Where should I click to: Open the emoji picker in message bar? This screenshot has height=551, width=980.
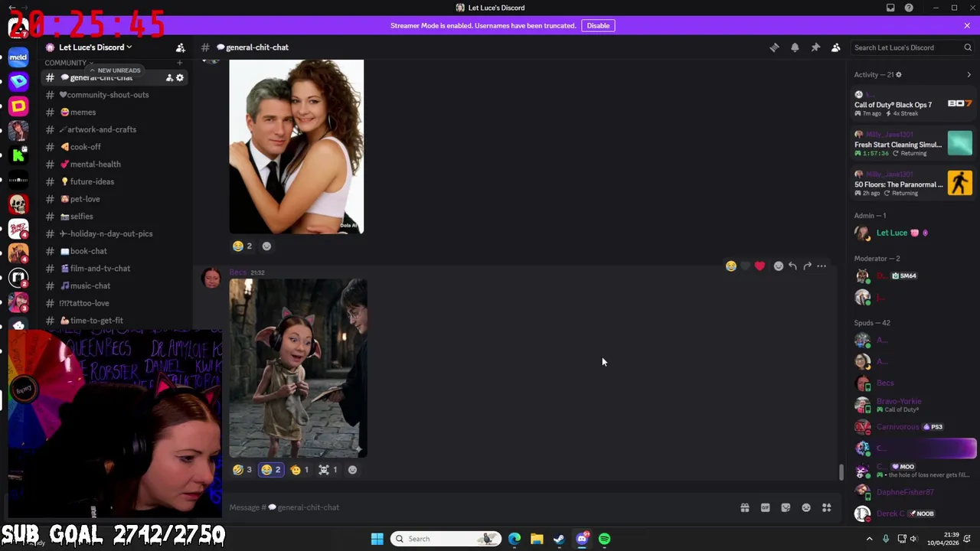pyautogui.click(x=806, y=507)
